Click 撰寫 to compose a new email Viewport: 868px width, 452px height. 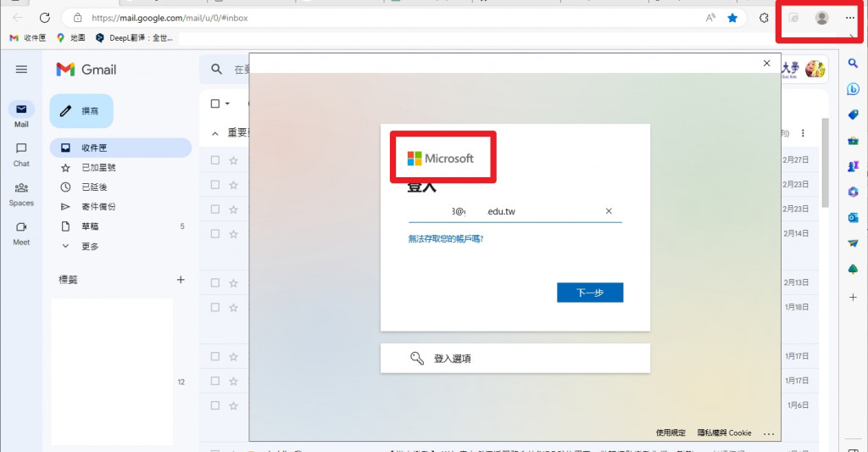pyautogui.click(x=81, y=111)
